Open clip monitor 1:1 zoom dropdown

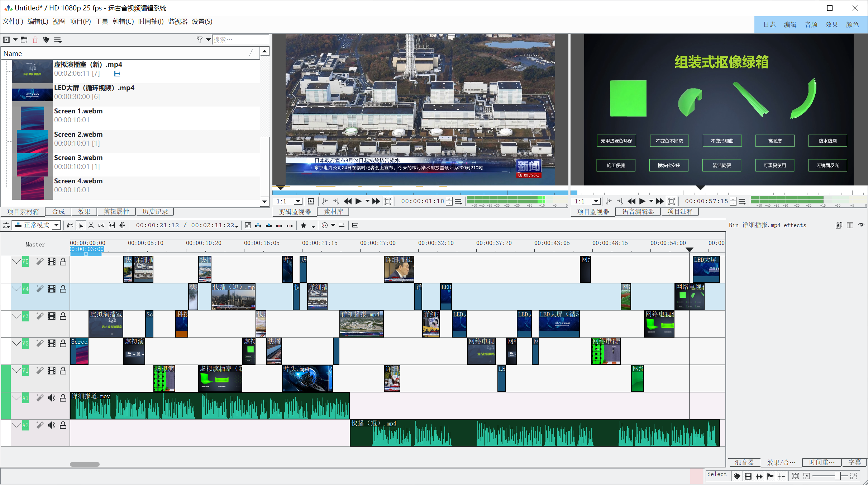289,201
